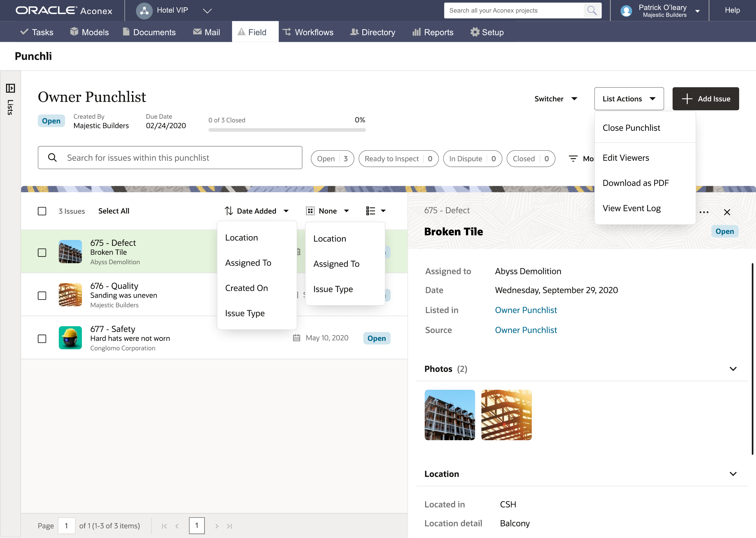Tick the select-all issues checkbox
Screen dimensions: 756x538
pyautogui.click(x=42, y=211)
